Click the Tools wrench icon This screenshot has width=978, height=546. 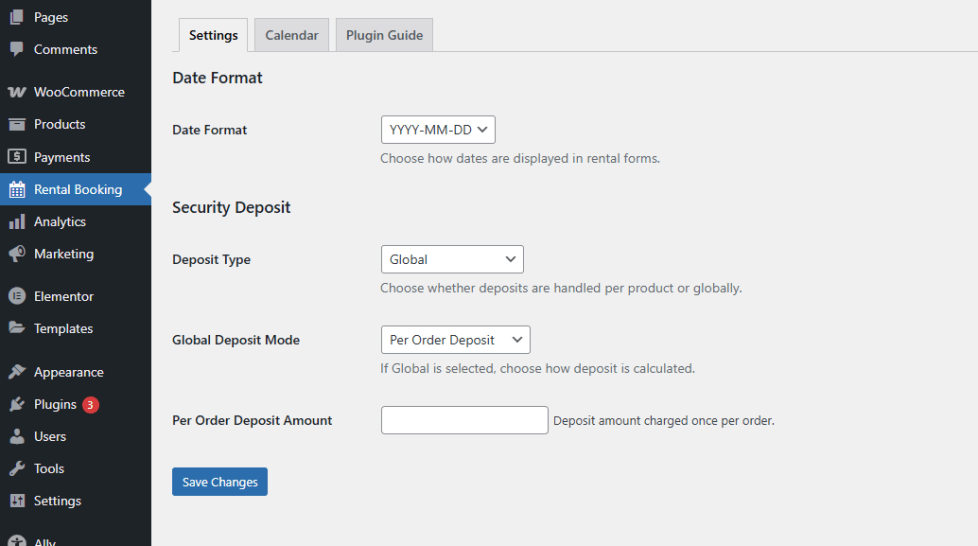(x=17, y=468)
